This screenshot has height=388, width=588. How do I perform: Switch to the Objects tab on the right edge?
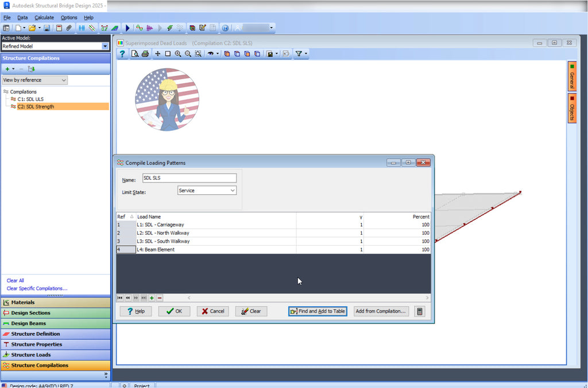click(x=571, y=112)
